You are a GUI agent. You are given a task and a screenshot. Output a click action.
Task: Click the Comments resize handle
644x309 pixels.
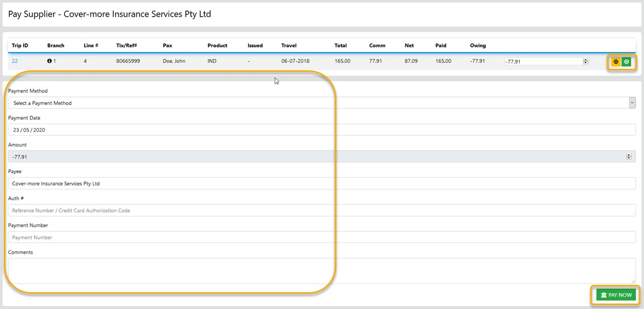(633, 281)
